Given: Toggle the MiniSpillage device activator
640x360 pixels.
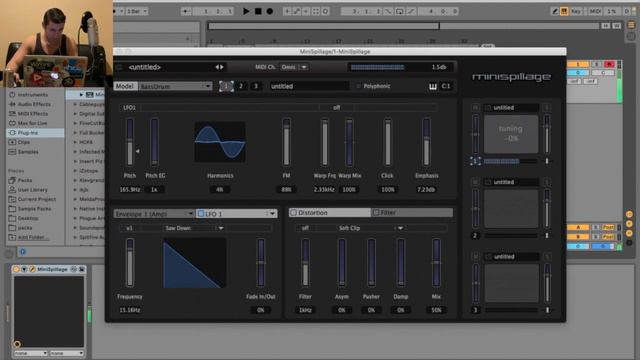Looking at the screenshot, I should (x=16, y=269).
